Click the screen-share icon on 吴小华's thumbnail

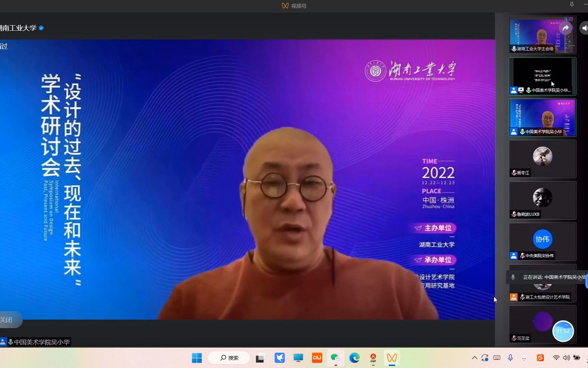pos(521,90)
